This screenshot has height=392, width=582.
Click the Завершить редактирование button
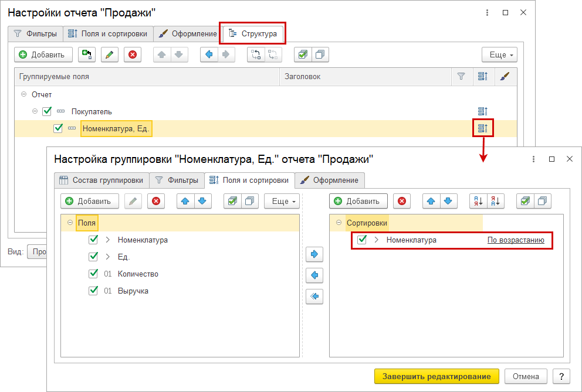436,376
